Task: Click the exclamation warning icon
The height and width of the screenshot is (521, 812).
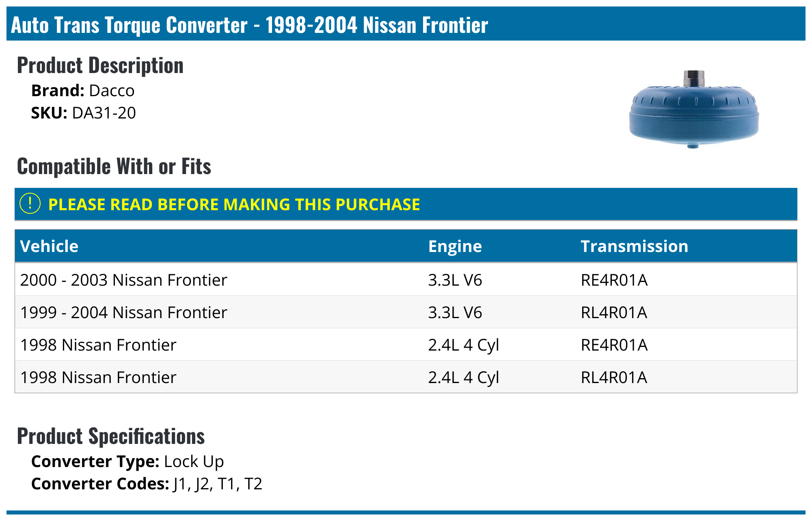Action: [x=30, y=204]
